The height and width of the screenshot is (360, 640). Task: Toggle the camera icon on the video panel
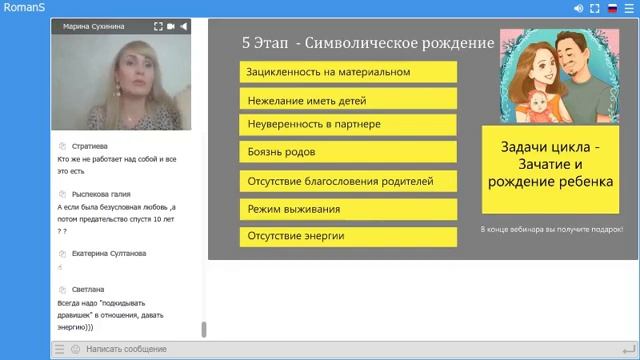tap(171, 27)
